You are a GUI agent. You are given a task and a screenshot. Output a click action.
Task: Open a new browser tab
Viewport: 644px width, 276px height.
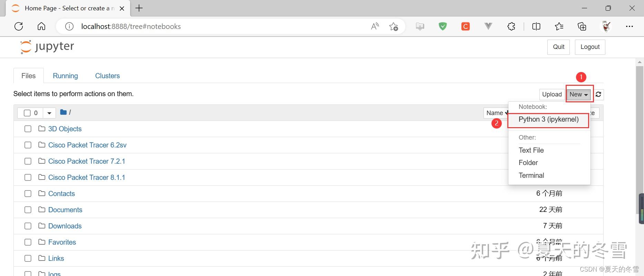pyautogui.click(x=139, y=8)
